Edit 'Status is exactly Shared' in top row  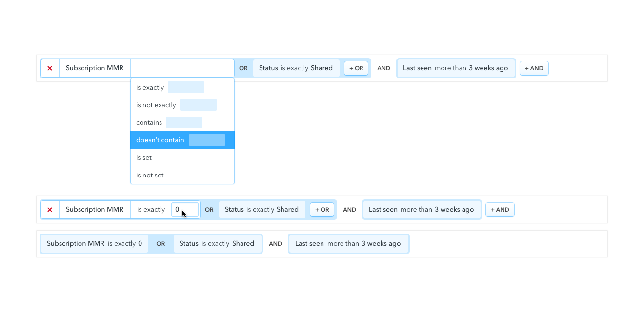296,68
